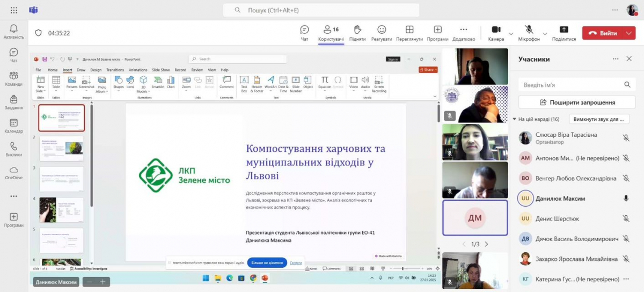Open Activity (Активність) in Teams sidebar
The width and height of the screenshot is (644, 292).
pos(13,32)
